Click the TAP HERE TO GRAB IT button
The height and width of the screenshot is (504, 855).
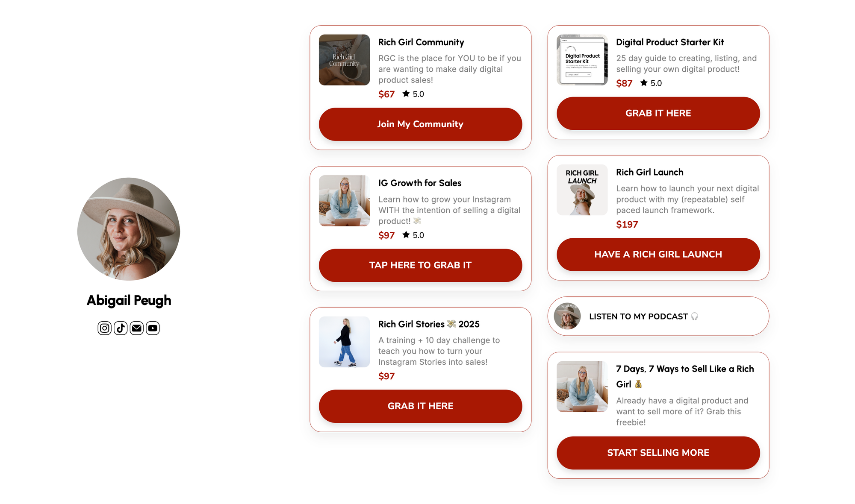coord(420,265)
